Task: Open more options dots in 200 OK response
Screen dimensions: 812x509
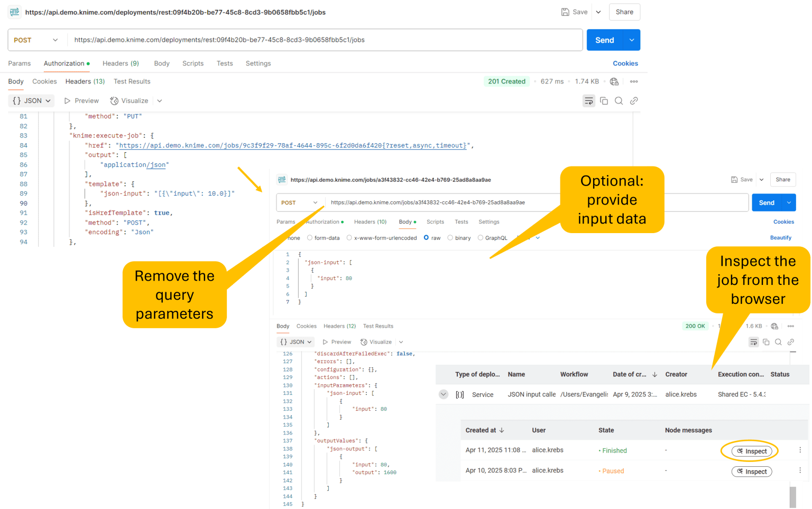Action: 791,326
